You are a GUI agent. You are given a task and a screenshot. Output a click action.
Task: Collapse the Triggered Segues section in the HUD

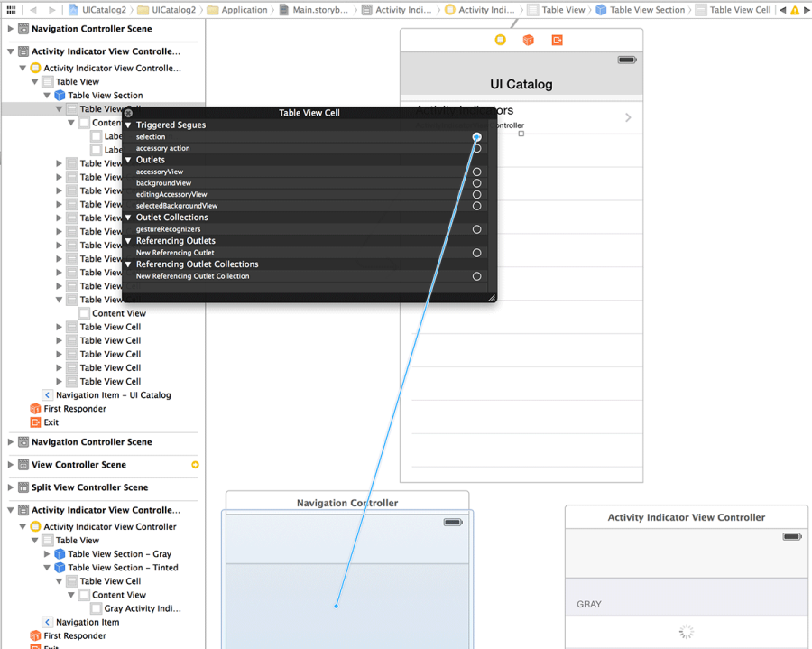tap(127, 125)
